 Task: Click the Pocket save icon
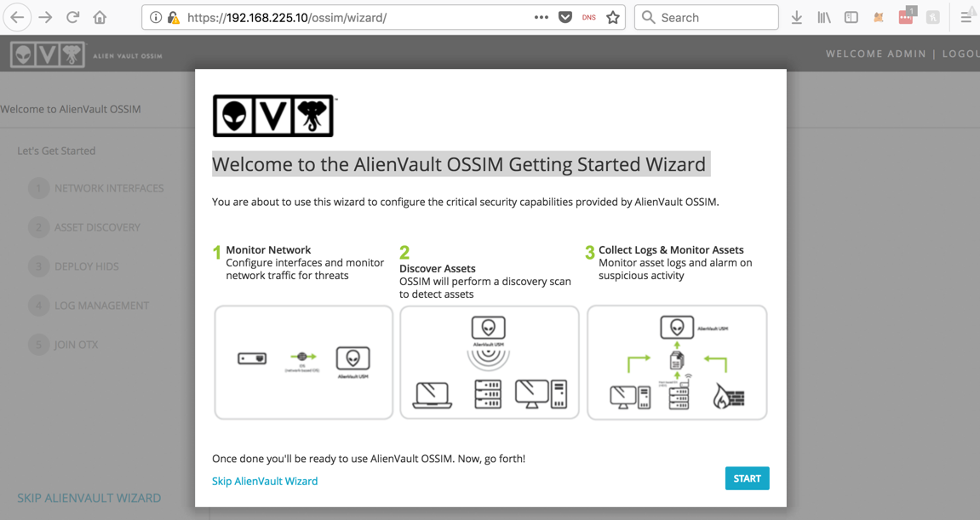point(565,18)
